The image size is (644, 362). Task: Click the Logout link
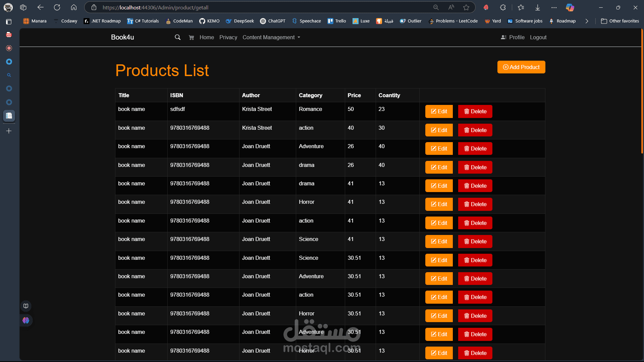tap(538, 38)
